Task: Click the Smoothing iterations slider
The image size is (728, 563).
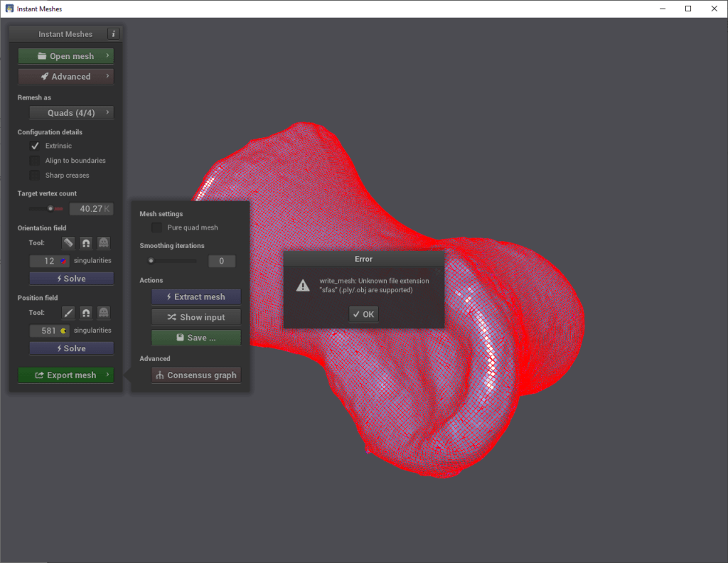Action: click(x=173, y=261)
